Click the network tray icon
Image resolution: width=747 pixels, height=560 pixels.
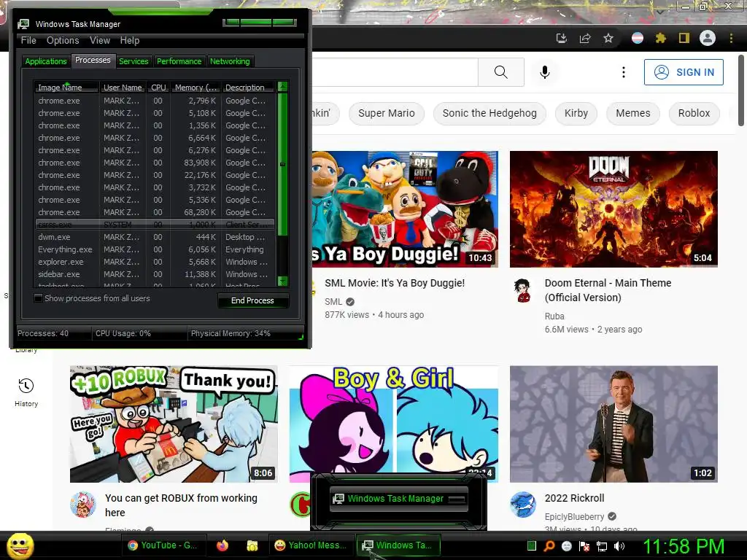pyautogui.click(x=602, y=546)
